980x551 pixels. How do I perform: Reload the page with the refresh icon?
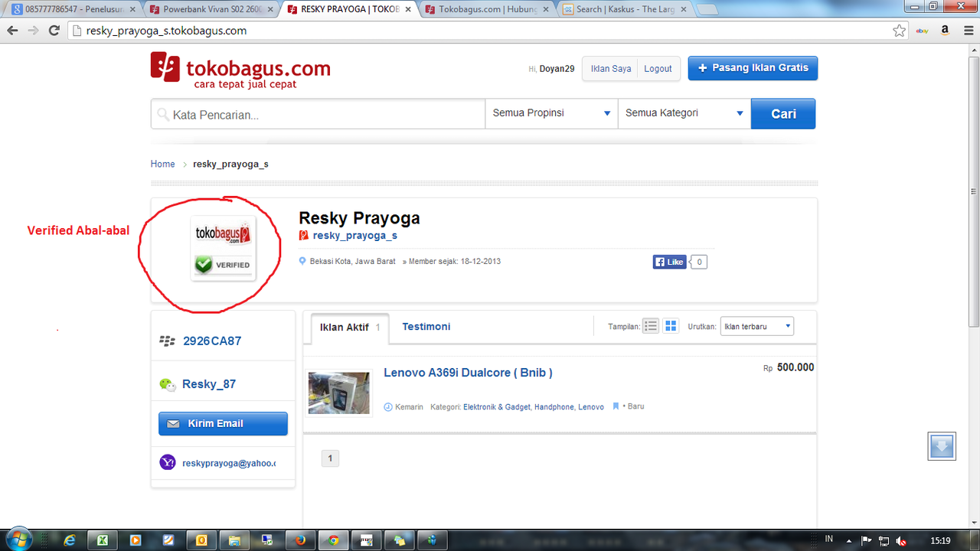click(54, 31)
